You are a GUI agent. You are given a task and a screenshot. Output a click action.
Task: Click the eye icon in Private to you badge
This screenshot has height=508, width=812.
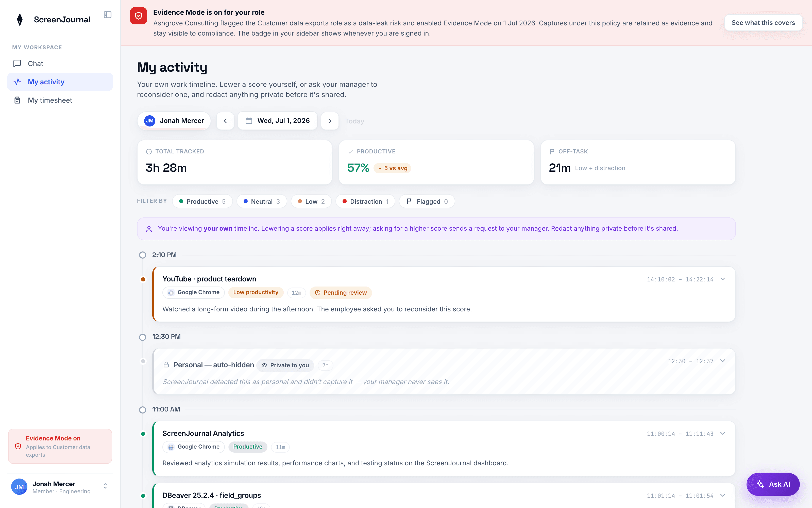click(x=264, y=365)
